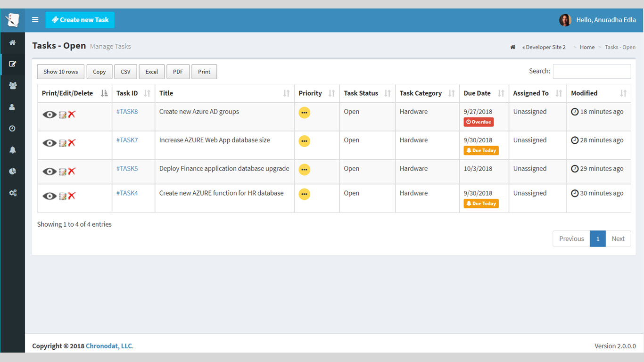Screen dimensions: 644x362
Task: Sort the table by Due Date column
Action: coord(484,93)
